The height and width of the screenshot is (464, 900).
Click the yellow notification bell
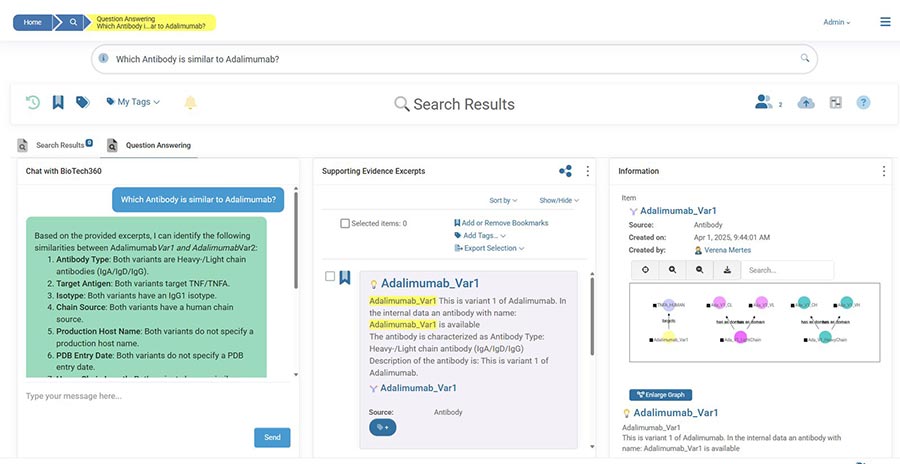(x=190, y=103)
